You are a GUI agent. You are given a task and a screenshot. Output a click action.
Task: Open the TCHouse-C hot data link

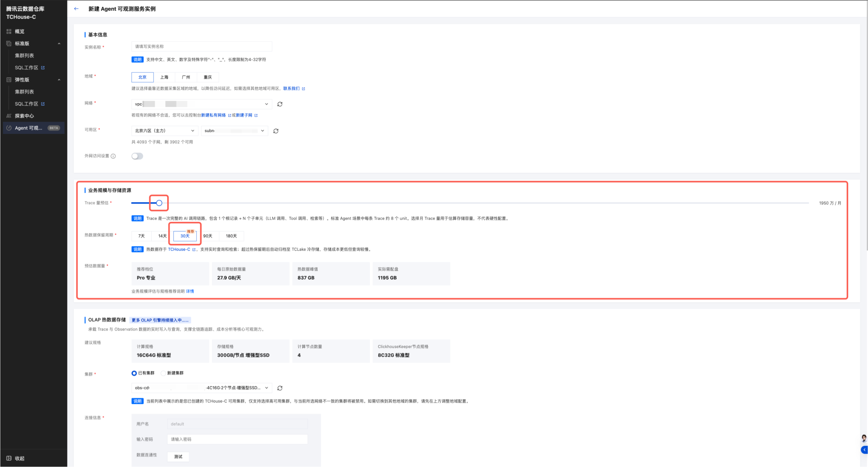pos(179,250)
